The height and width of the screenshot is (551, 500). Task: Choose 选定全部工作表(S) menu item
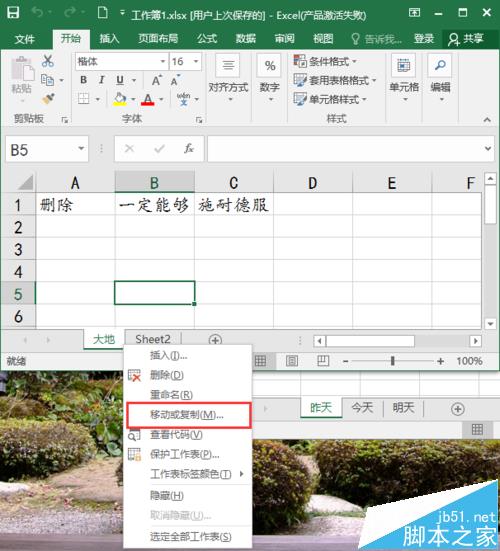coord(189,537)
